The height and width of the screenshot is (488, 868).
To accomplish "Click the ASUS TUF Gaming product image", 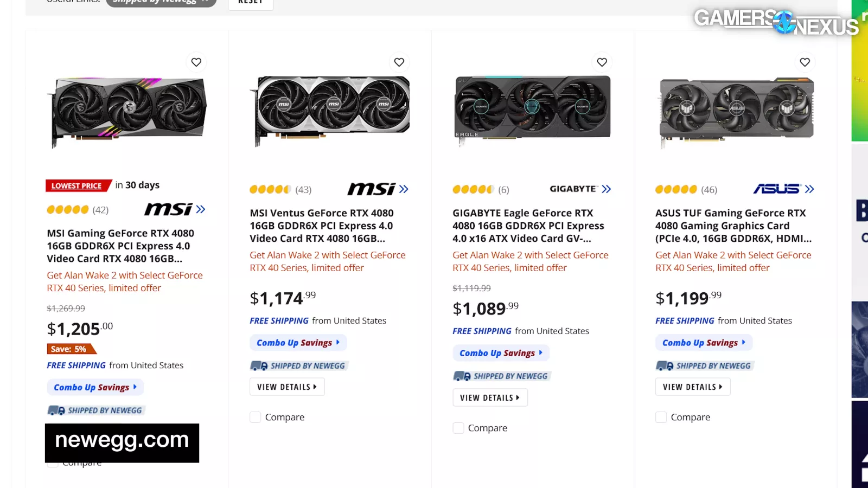I will 736,111.
